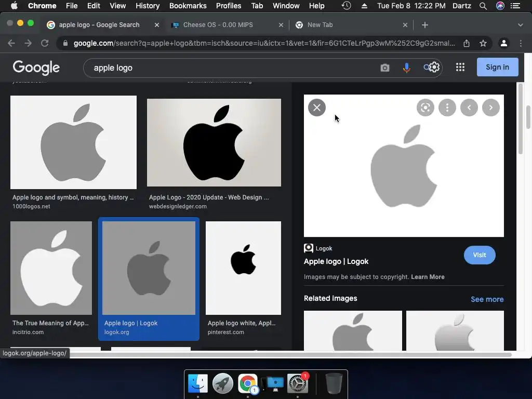532x399 pixels.
Task: Close the Cheese OS tab
Action: click(x=281, y=25)
